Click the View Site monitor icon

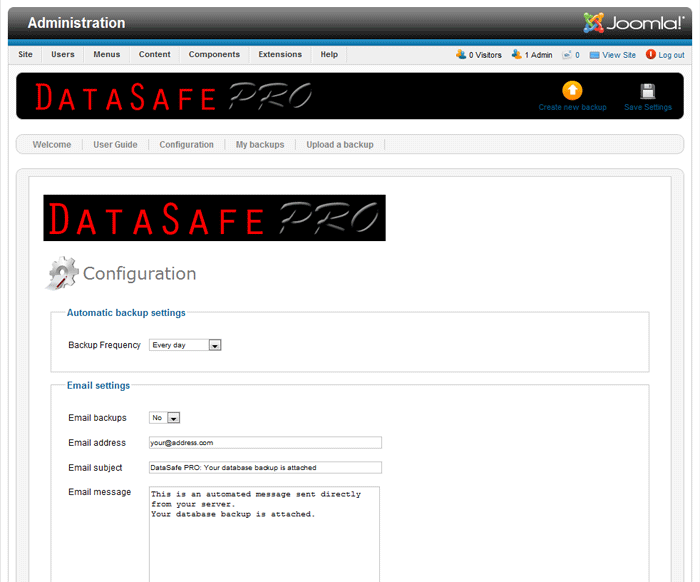click(x=594, y=55)
